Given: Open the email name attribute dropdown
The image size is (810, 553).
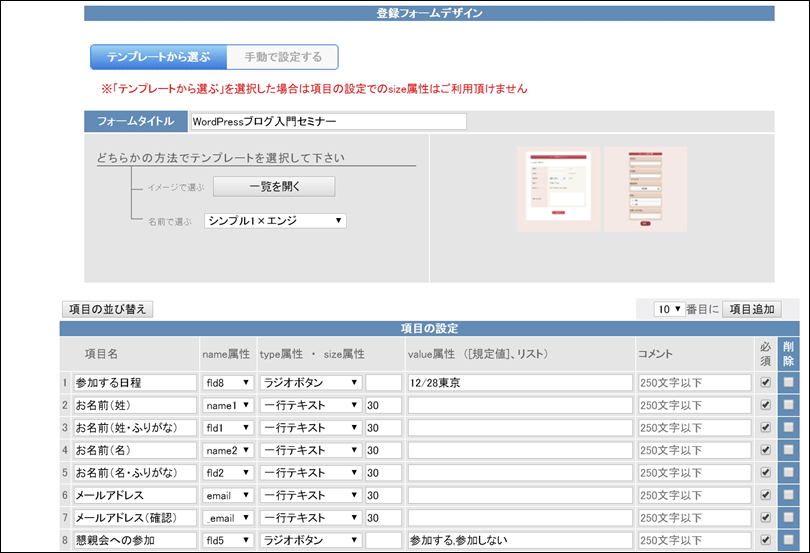Looking at the screenshot, I should pos(228,495).
